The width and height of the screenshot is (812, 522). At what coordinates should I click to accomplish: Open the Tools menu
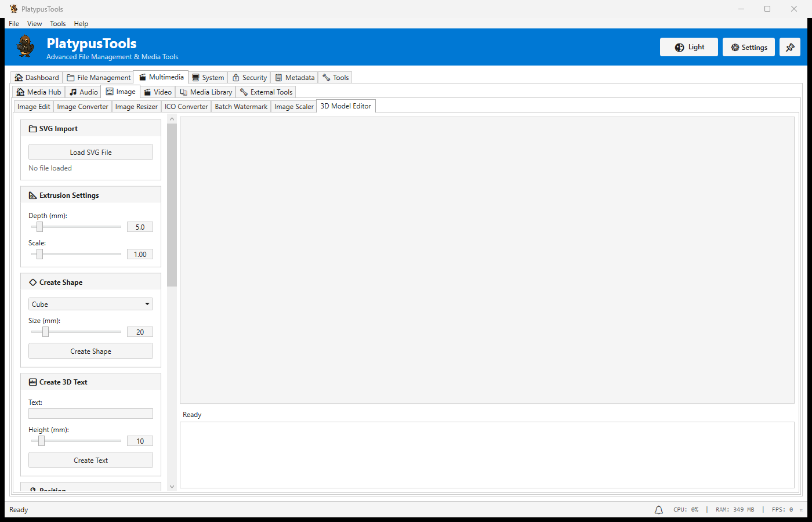pos(57,24)
